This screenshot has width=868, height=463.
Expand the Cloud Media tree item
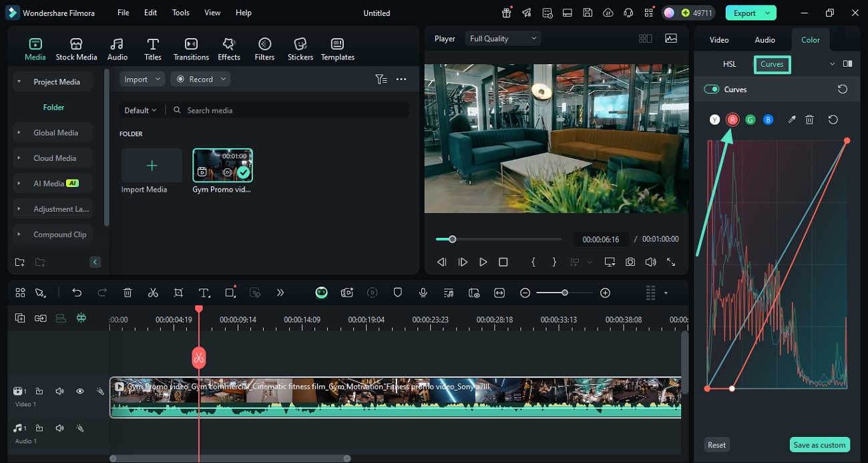(x=19, y=158)
